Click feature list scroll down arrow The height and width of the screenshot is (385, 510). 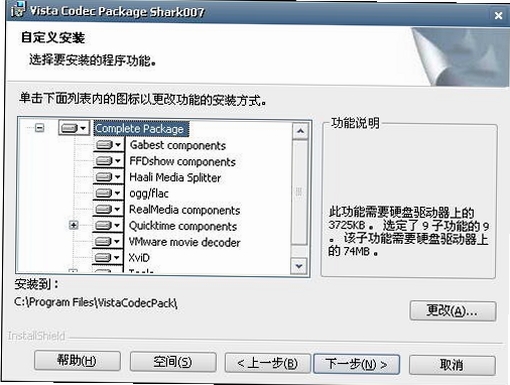(299, 266)
